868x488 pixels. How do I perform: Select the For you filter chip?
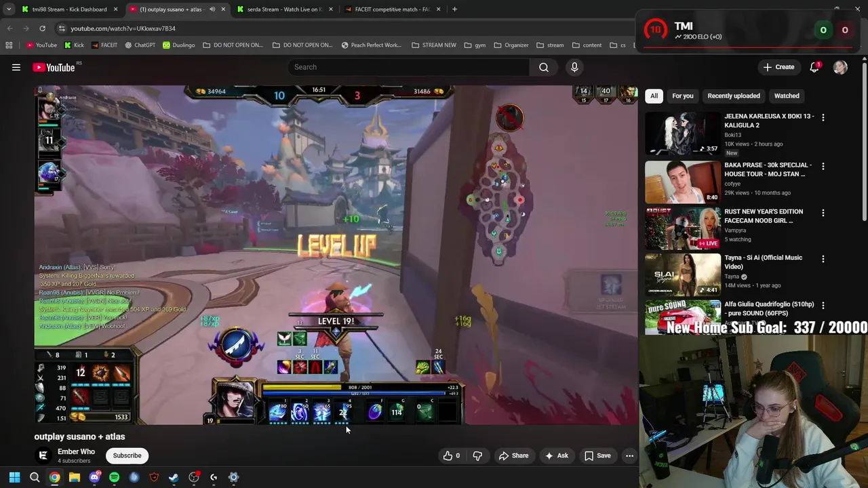coord(682,96)
